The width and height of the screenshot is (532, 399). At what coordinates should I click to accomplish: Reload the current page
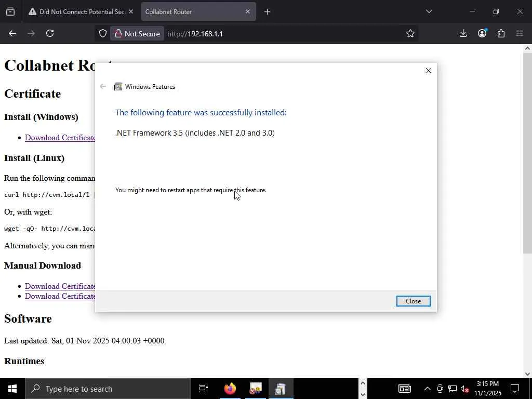[x=50, y=33]
